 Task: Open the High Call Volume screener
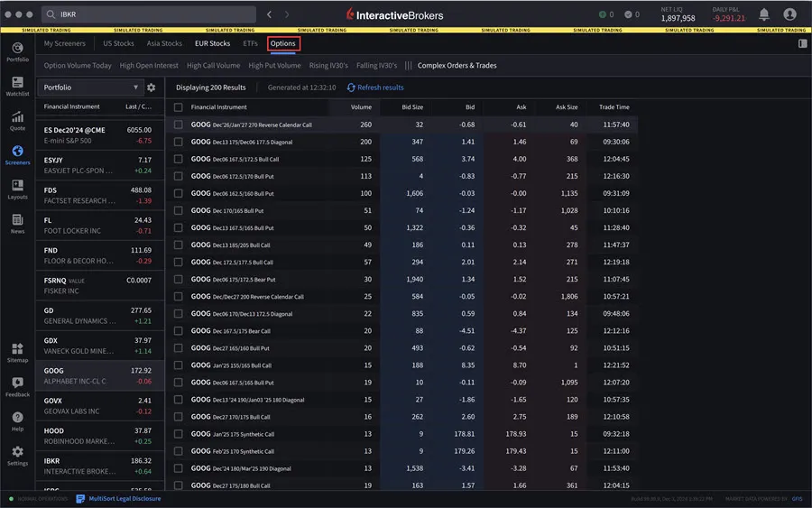point(213,66)
